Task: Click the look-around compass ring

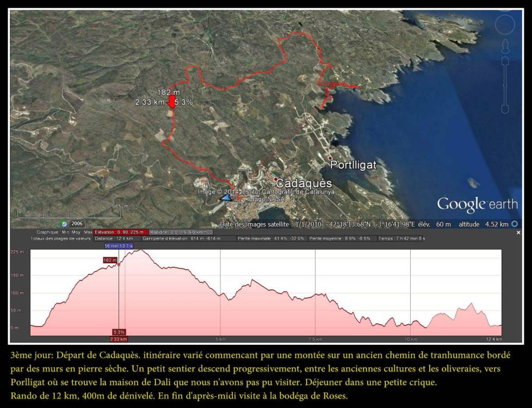Action: tap(505, 24)
